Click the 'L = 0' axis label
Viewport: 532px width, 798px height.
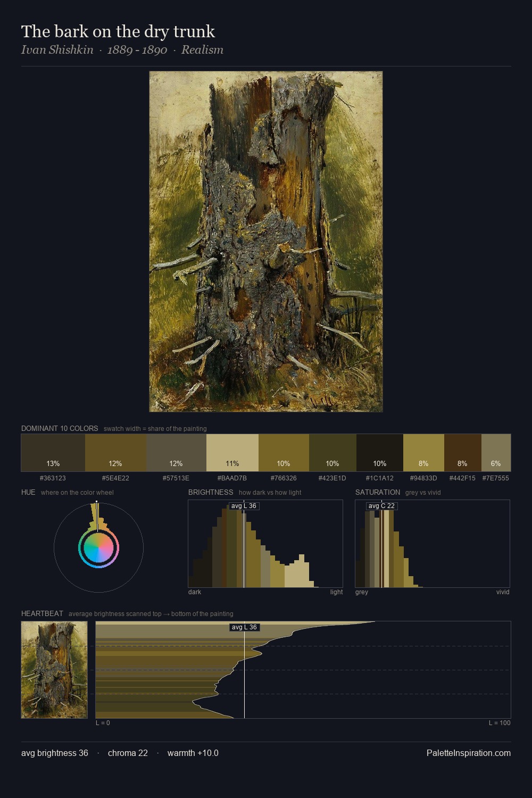pos(103,723)
